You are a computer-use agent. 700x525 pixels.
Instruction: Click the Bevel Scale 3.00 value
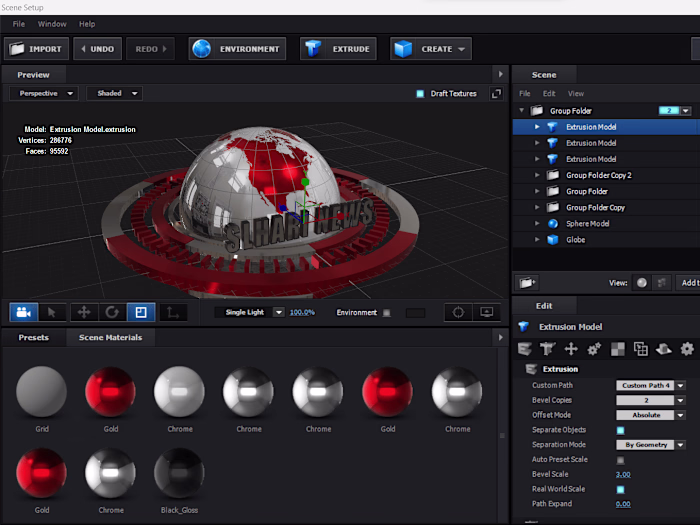tap(623, 475)
